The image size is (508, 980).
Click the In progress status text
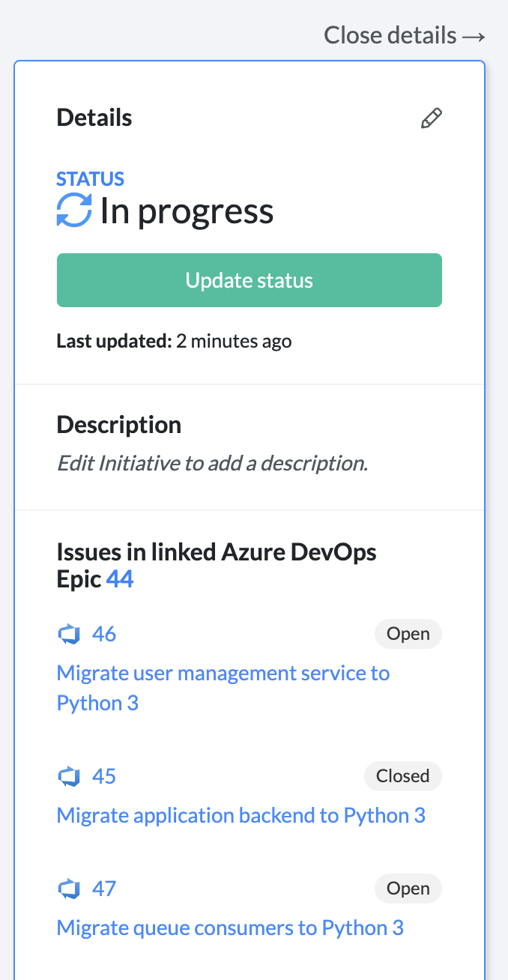[x=187, y=211]
